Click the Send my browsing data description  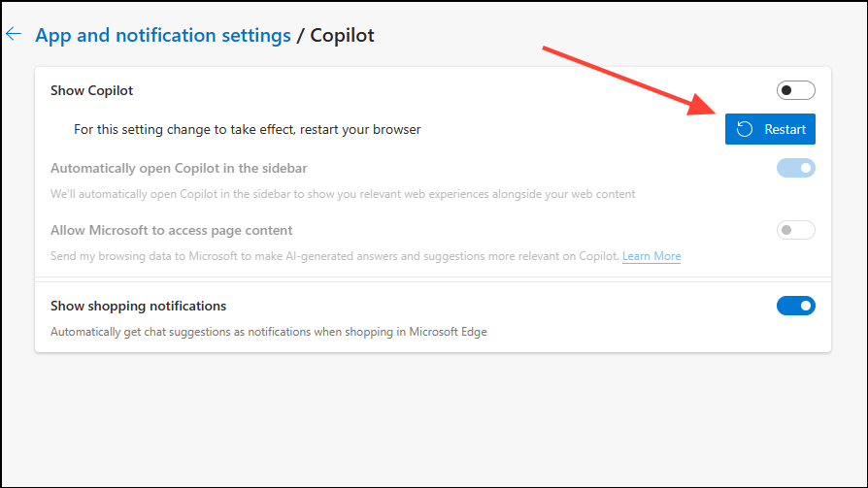335,256
